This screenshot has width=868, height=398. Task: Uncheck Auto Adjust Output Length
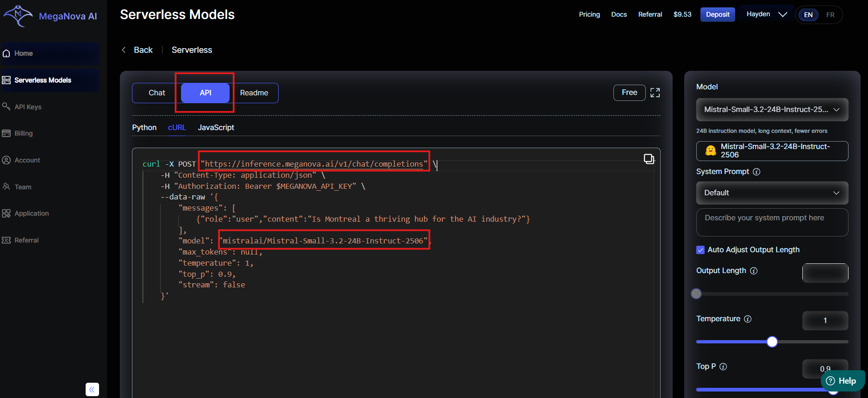(700, 250)
